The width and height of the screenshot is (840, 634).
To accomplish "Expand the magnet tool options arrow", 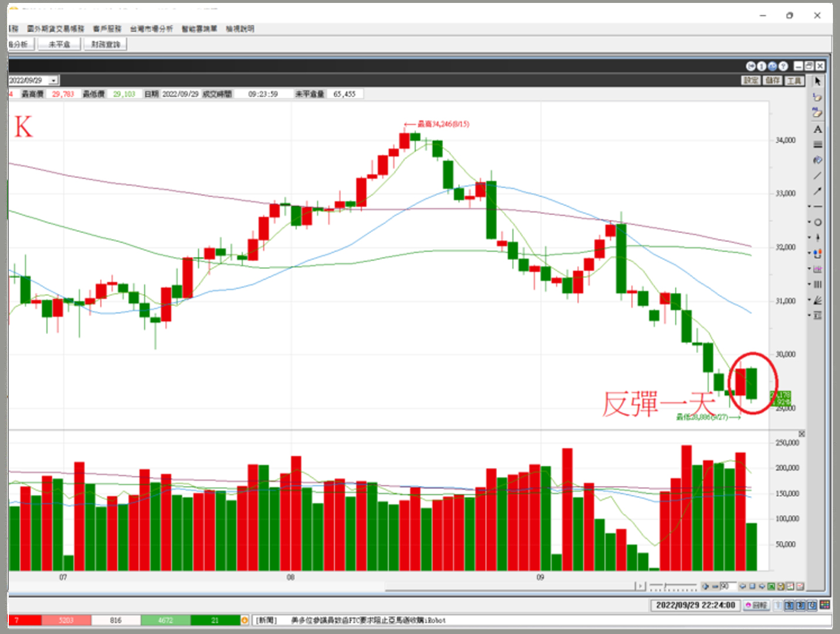I will pos(809,253).
